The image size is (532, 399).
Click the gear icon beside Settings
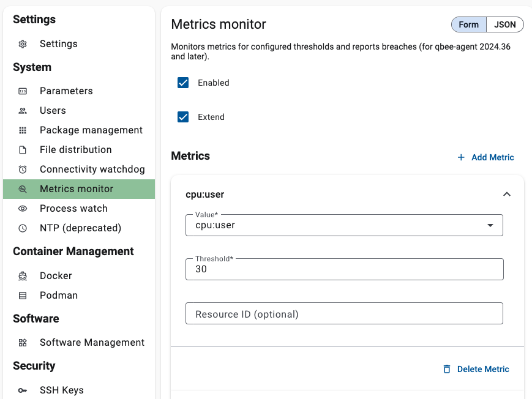point(23,44)
